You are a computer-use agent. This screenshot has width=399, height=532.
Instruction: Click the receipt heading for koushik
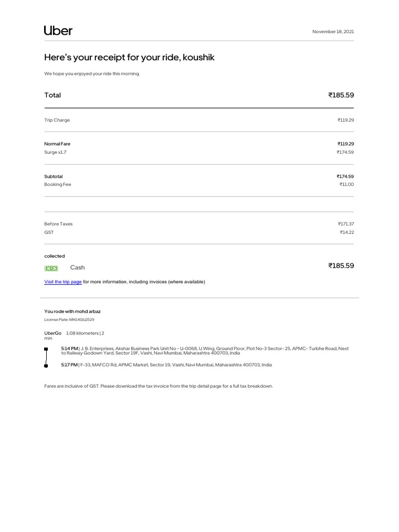pyautogui.click(x=129, y=57)
